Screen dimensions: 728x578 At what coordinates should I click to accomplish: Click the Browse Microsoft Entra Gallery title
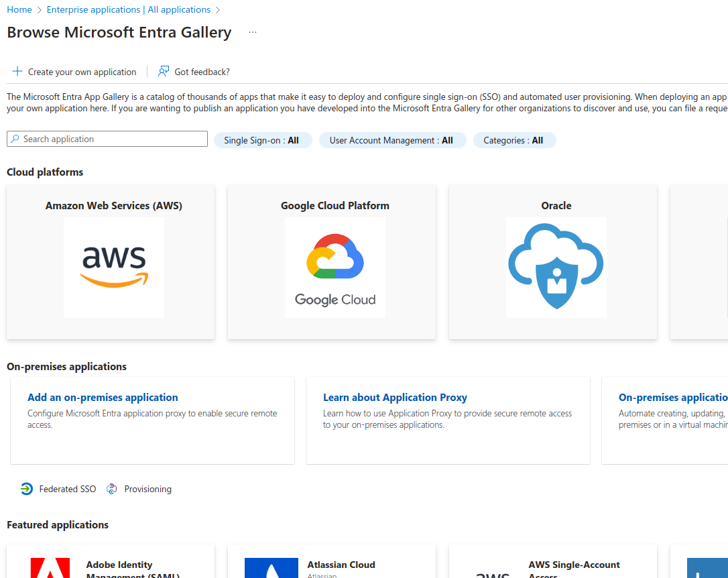119,32
